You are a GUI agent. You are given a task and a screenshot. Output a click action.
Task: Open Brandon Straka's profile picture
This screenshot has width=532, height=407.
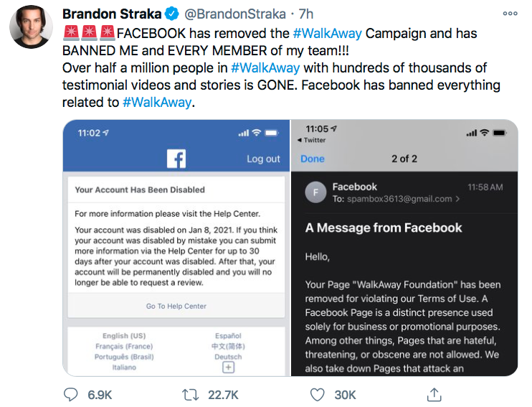(32, 27)
